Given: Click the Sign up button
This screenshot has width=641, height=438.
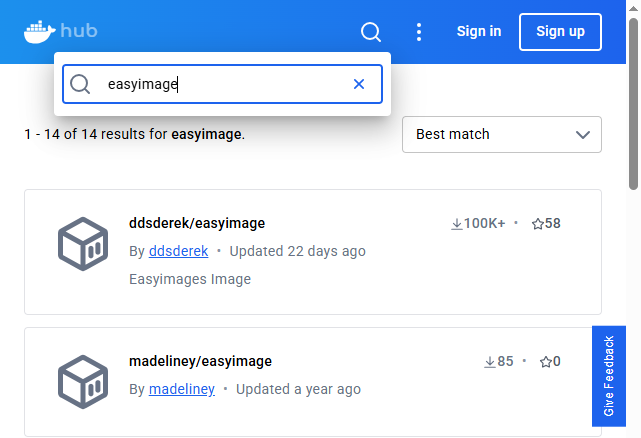Looking at the screenshot, I should coord(560,32).
